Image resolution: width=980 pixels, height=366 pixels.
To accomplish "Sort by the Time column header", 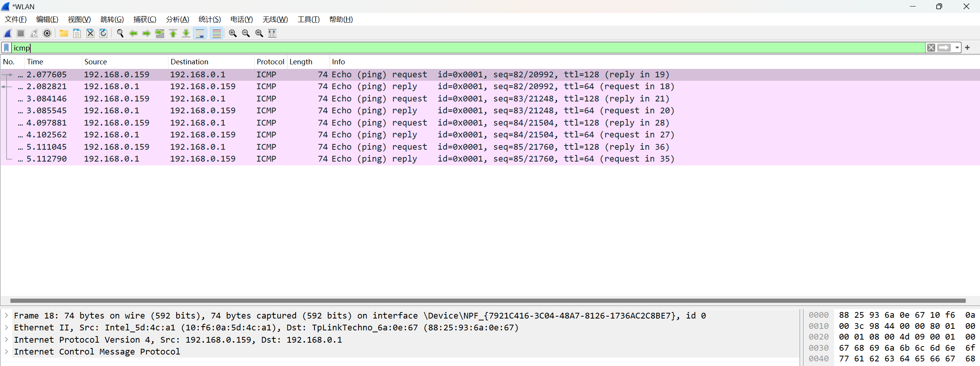I will tap(53, 62).
